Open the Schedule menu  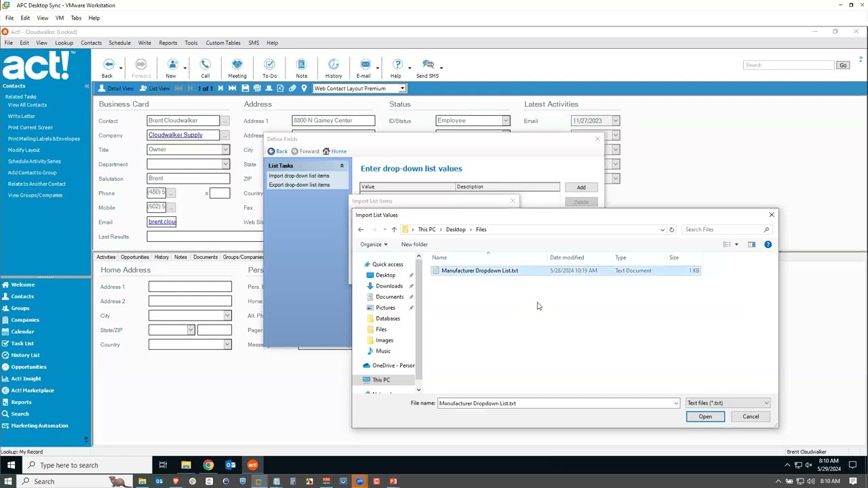click(119, 43)
